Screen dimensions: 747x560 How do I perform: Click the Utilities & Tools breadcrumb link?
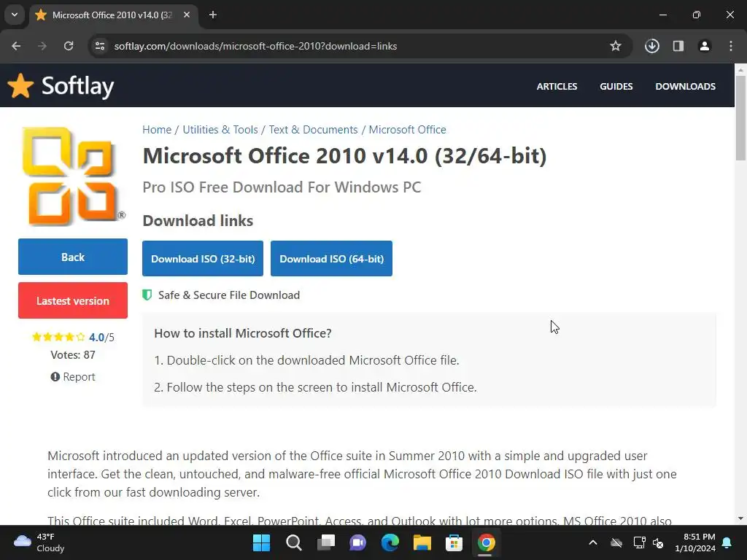tap(220, 130)
